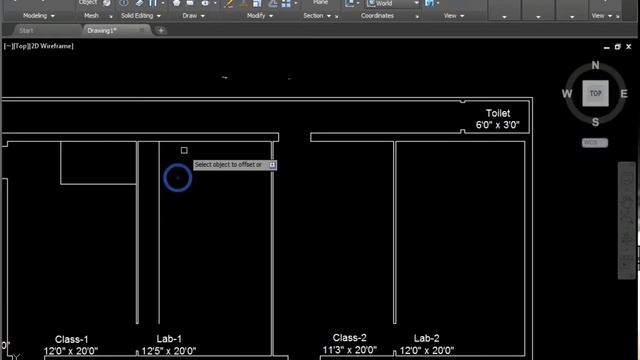
Task: Select the Class-1 room label
Action: click(x=71, y=339)
